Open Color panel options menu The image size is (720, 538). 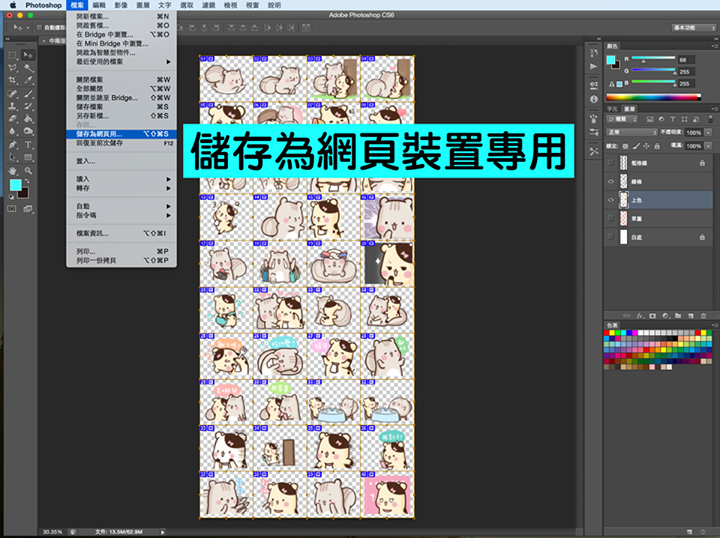pos(714,46)
